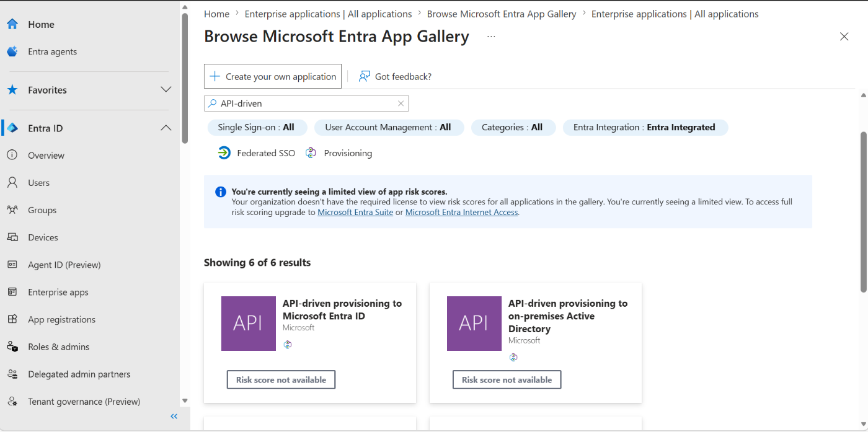Click the sidebar scroll down arrow
Viewport: 868px width, 432px height.
tap(185, 401)
